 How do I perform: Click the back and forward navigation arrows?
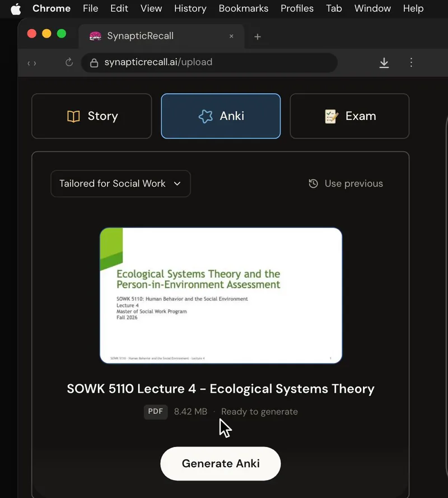(x=32, y=63)
